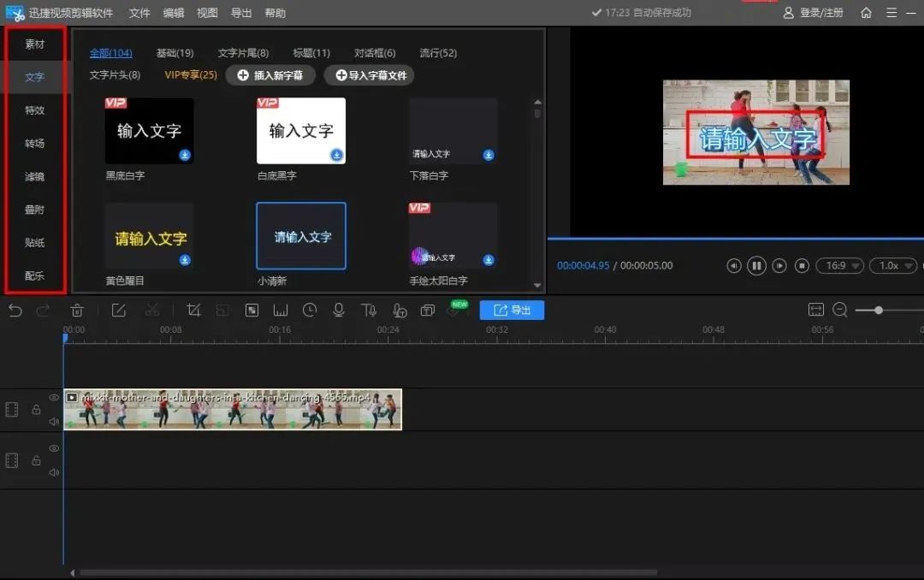
Task: Open the 16:9 aspect ratio dropdown
Action: (x=839, y=266)
